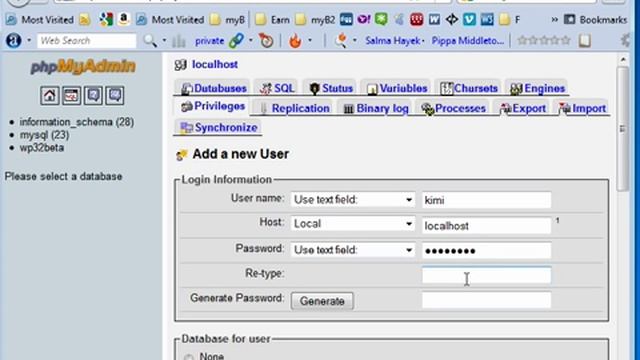Image resolution: width=640 pixels, height=360 pixels.
Task: Open the myB2 bookmark folder
Action: 315,19
